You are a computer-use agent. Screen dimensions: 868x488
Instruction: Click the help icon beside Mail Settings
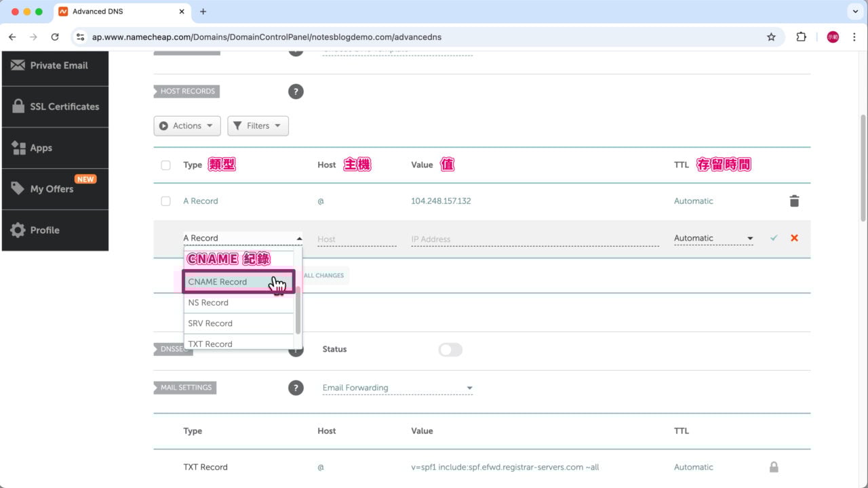click(x=296, y=388)
